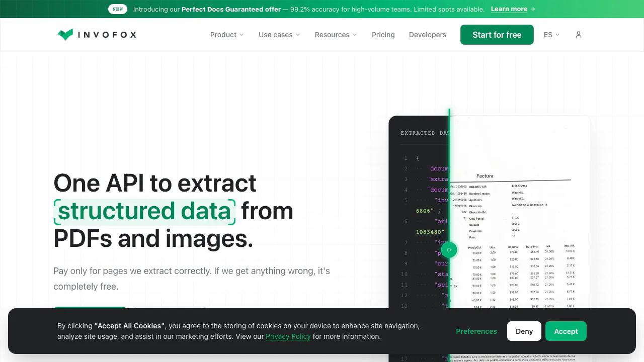Go to the Pricing page
Image resolution: width=644 pixels, height=362 pixels.
[383, 35]
